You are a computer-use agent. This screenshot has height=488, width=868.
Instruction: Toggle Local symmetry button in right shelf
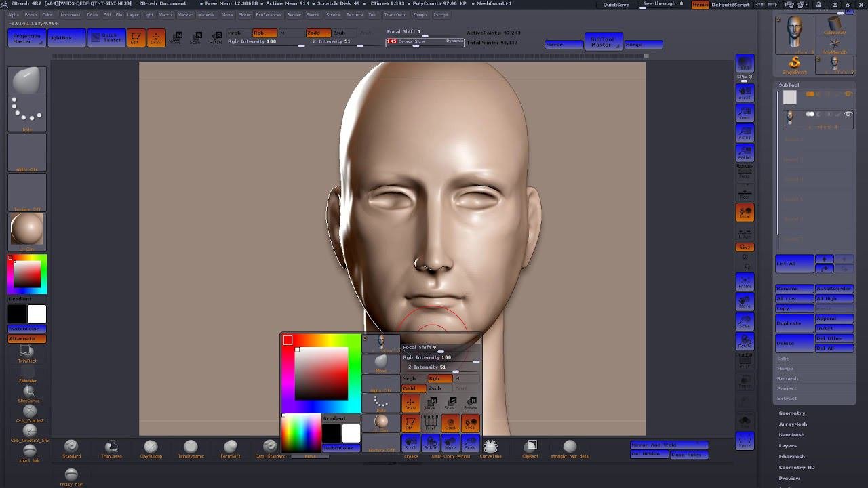745,213
